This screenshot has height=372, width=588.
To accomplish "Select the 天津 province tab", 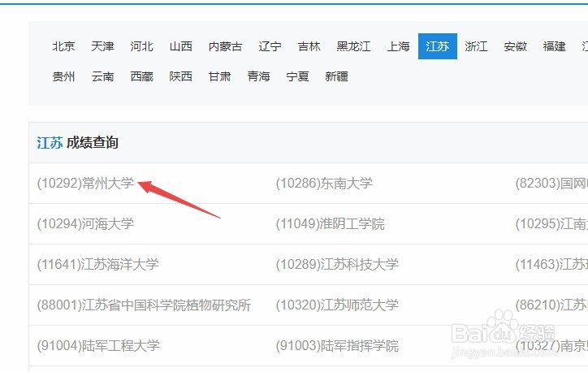I will 102,46.
